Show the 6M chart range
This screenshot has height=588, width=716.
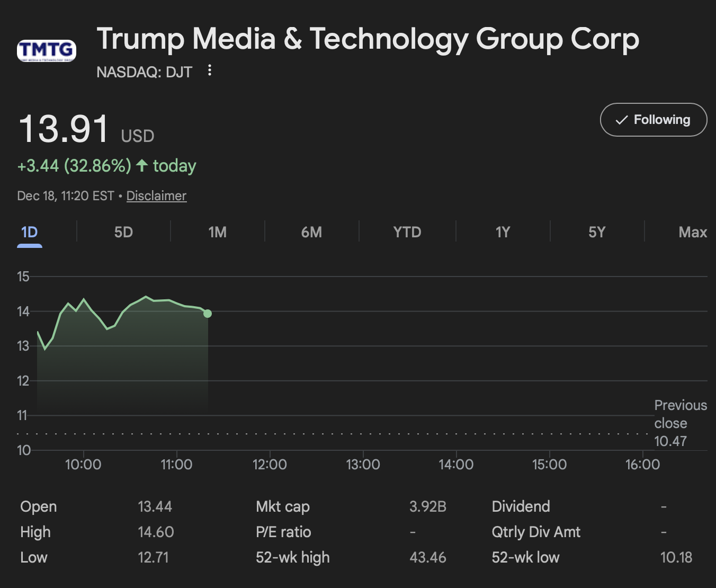pos(311,232)
